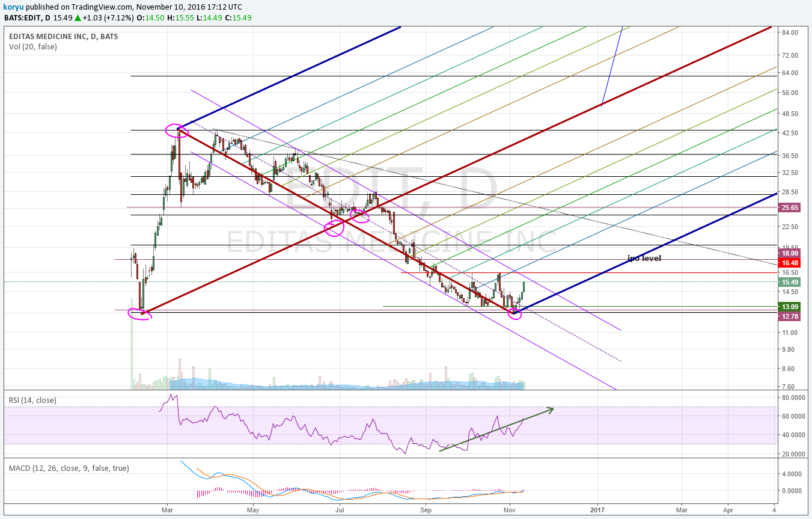Click 22.50 on the price axis
812x519 pixels.
pos(791,227)
